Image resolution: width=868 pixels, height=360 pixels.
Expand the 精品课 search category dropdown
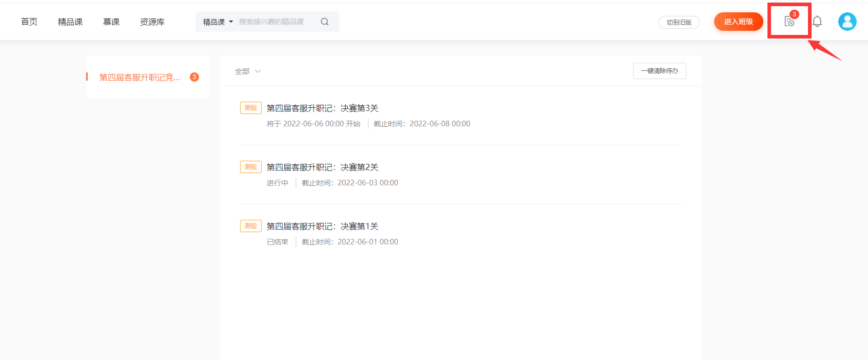coord(218,22)
